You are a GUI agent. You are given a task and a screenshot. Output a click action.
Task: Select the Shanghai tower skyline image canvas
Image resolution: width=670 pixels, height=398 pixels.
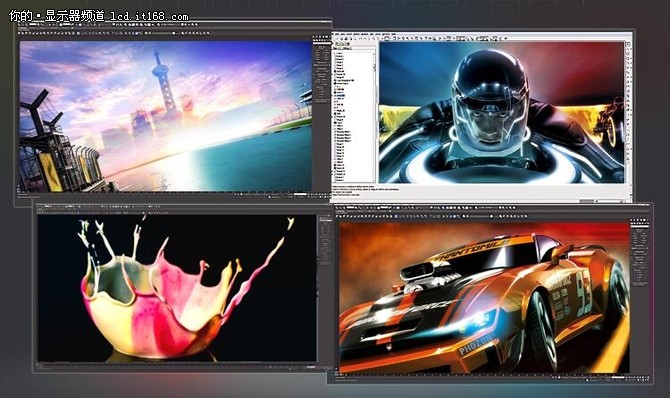click(166, 115)
